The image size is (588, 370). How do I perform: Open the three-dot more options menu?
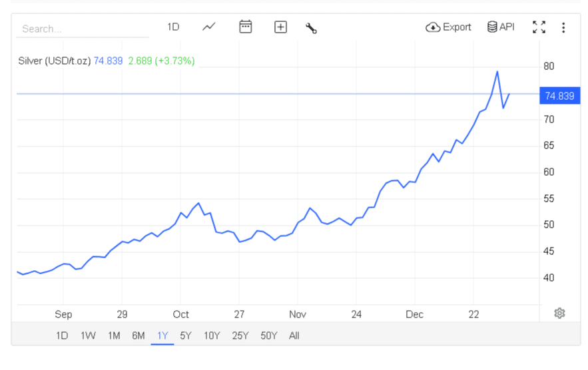tap(563, 27)
